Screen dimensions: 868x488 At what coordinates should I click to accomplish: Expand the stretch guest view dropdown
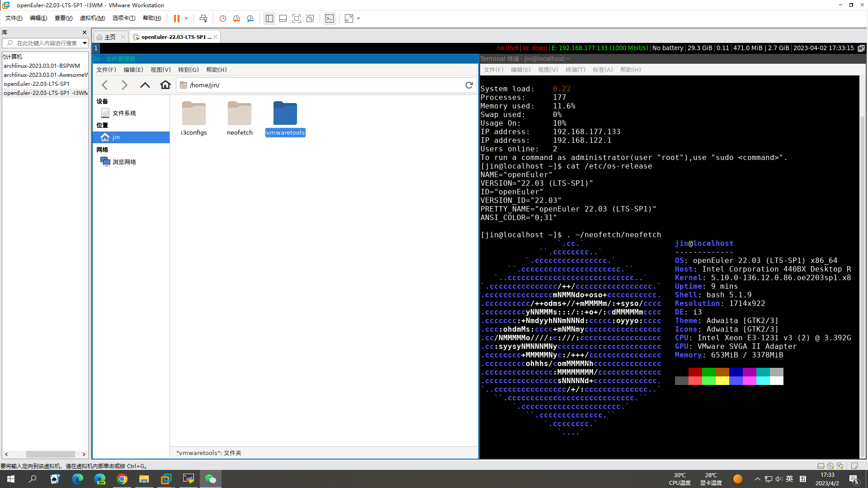click(359, 19)
